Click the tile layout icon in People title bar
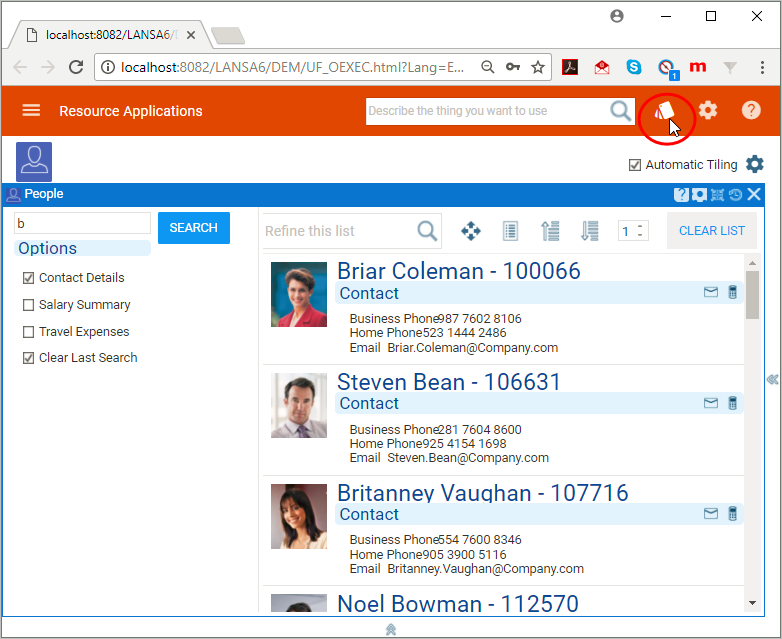 pyautogui.click(x=717, y=195)
